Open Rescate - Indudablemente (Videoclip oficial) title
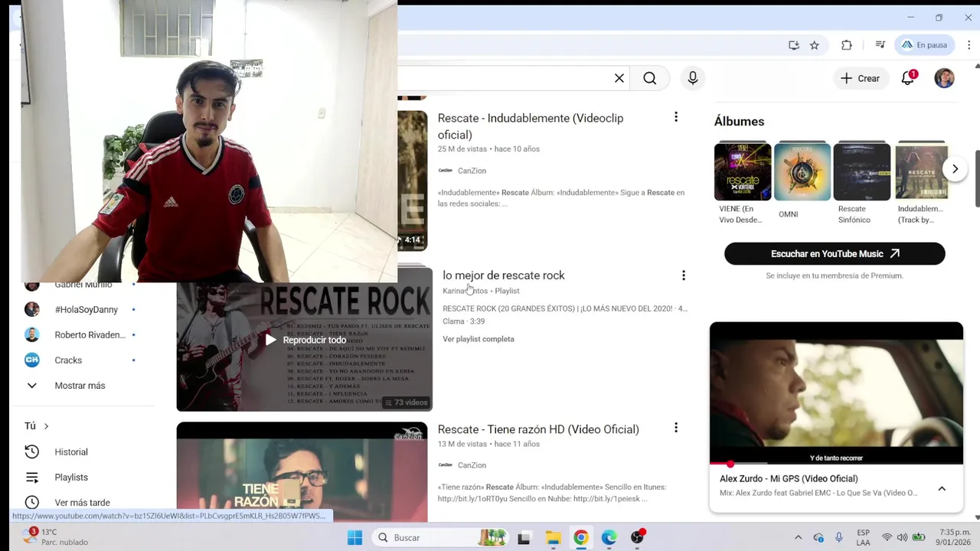The height and width of the screenshot is (551, 980). pos(531,126)
